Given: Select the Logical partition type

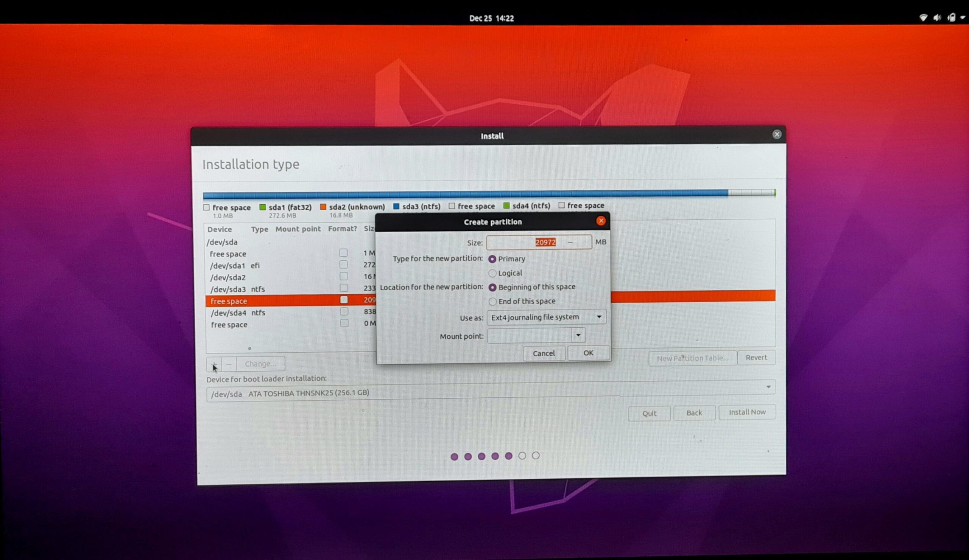Looking at the screenshot, I should click(x=492, y=273).
